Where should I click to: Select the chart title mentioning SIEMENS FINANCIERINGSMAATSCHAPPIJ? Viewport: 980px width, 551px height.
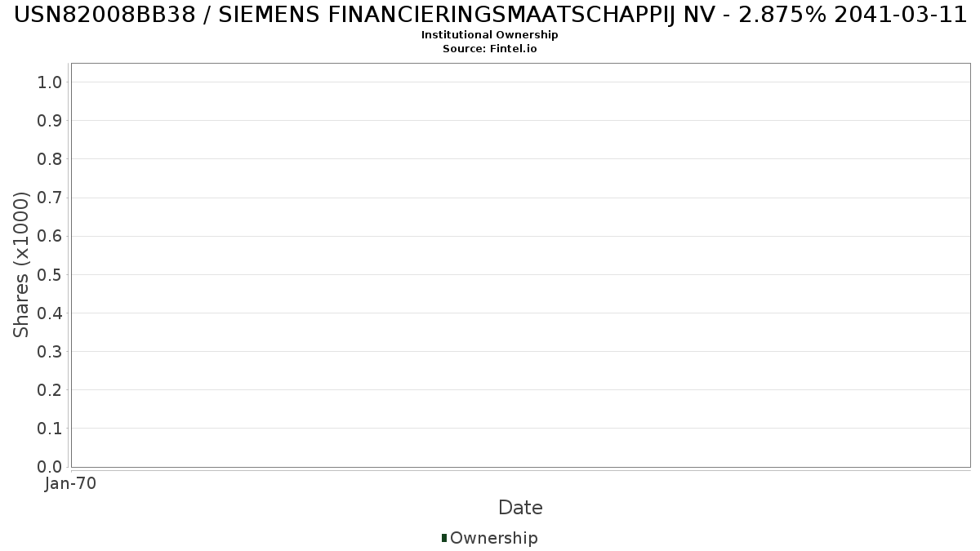(490, 15)
